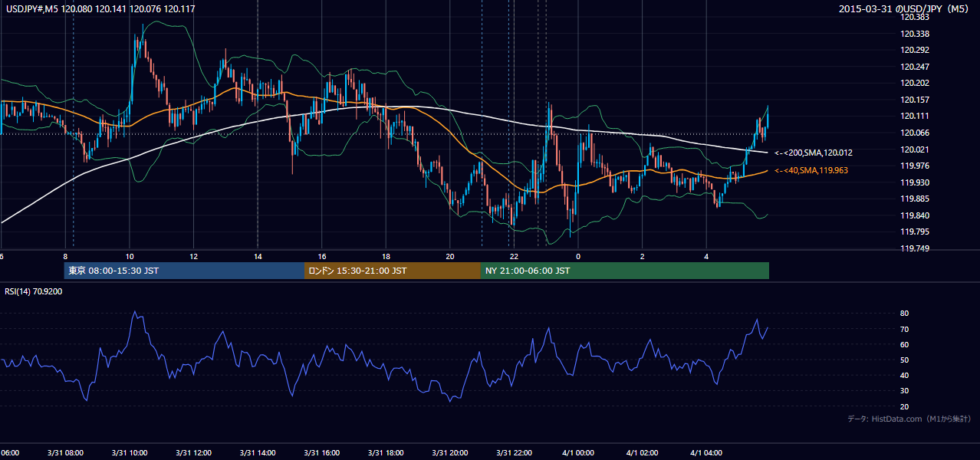Click price level 119.930 on price axis
Image resolution: width=980 pixels, height=460 pixels.
coord(914,182)
